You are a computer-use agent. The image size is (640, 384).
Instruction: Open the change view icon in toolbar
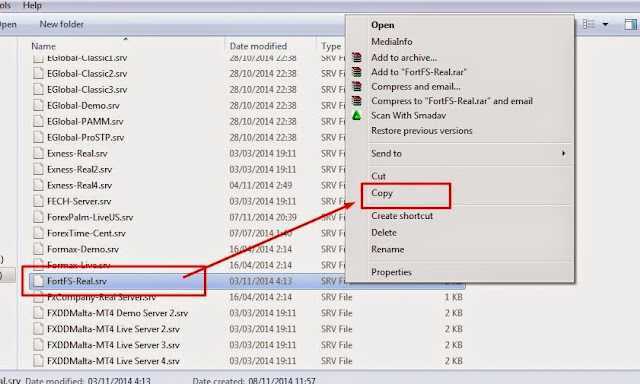tap(588, 24)
